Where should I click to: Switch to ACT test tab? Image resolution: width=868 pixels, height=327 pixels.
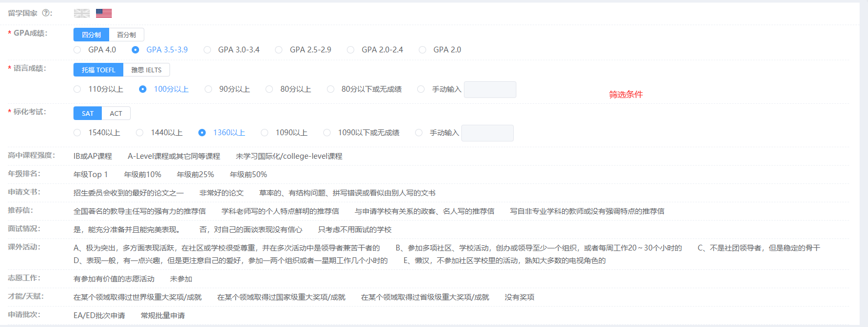pyautogui.click(x=116, y=113)
